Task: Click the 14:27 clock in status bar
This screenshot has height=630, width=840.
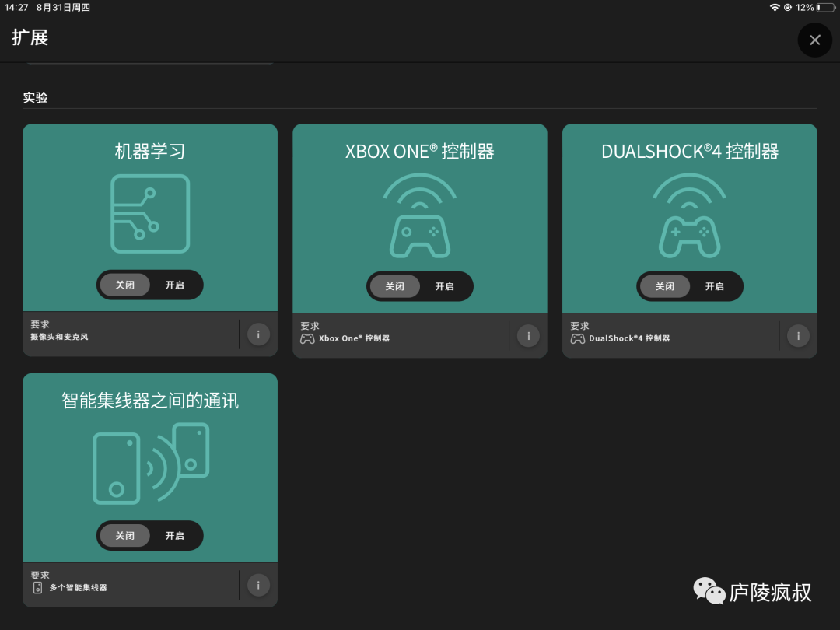Action: [16, 8]
